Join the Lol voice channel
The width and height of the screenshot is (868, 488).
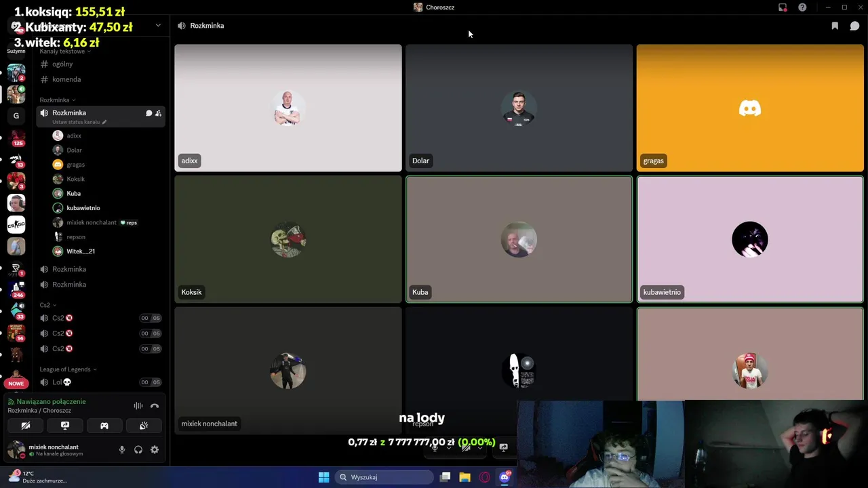pos(100,382)
